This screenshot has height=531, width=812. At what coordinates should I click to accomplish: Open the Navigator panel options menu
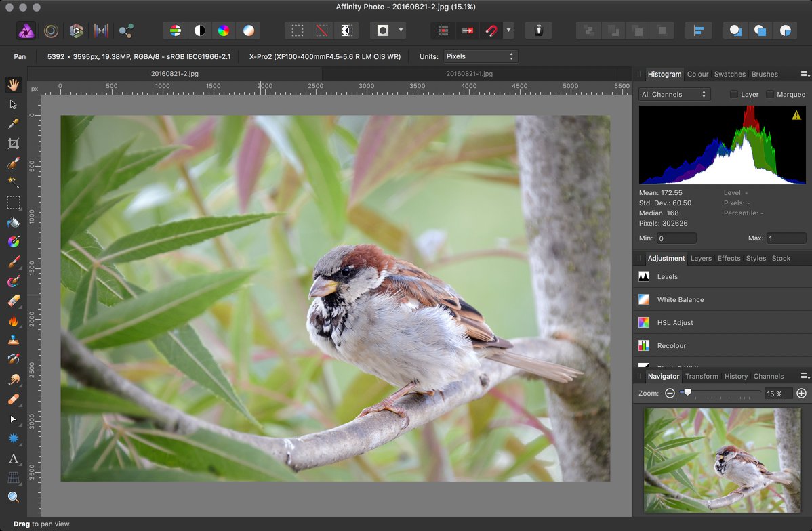click(805, 377)
